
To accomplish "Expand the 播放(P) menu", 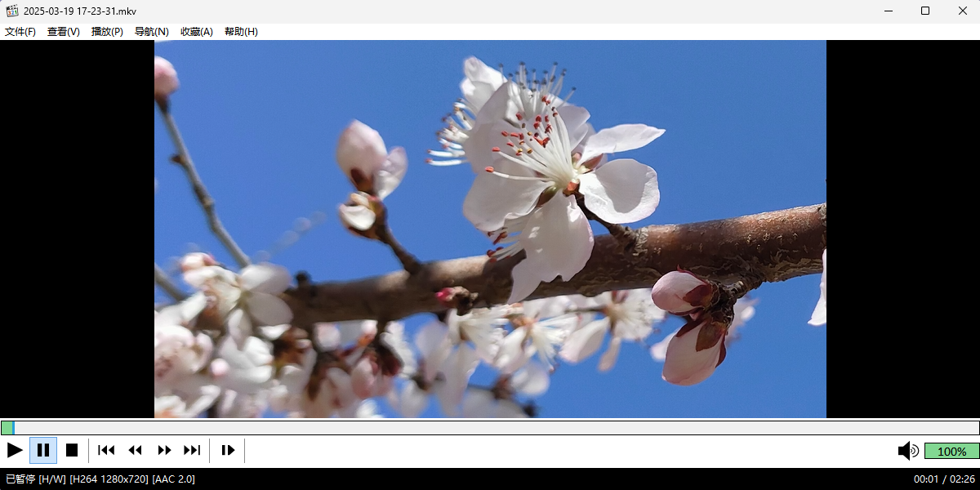I will pyautogui.click(x=107, y=32).
